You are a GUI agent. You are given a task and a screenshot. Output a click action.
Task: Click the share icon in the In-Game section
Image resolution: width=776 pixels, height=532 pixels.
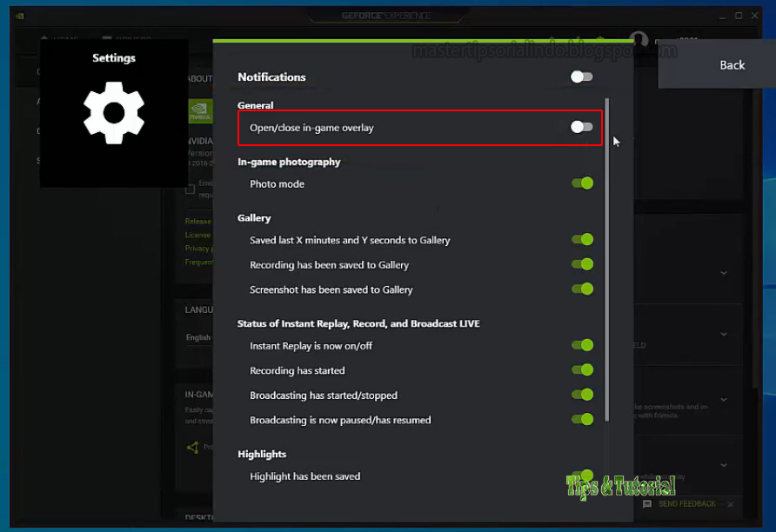point(192,448)
